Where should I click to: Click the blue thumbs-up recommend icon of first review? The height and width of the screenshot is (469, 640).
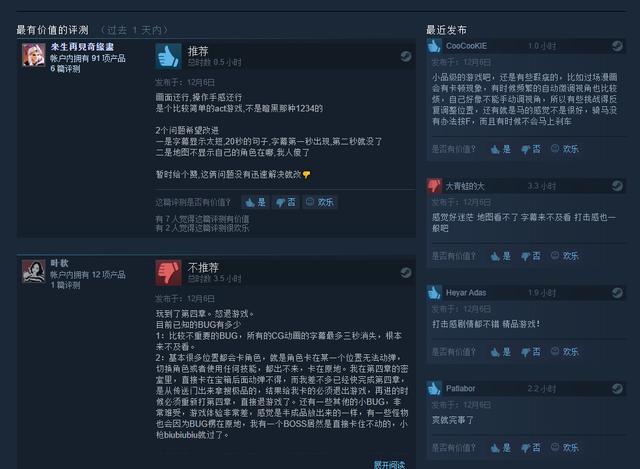(x=168, y=56)
